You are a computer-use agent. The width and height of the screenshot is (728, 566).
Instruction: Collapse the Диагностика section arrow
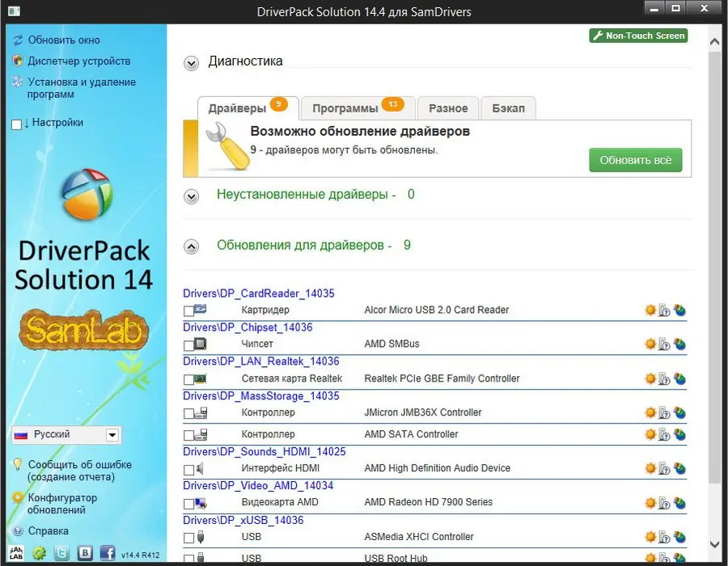click(x=191, y=63)
